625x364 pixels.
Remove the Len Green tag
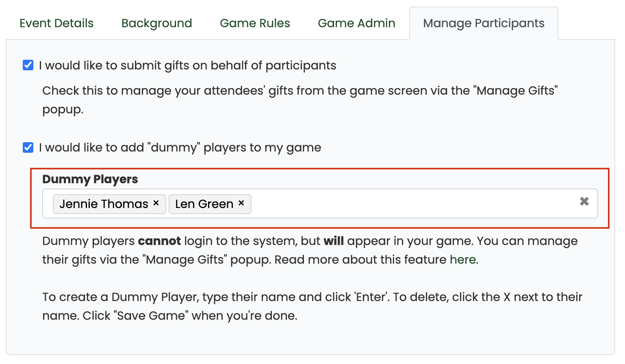click(x=241, y=203)
